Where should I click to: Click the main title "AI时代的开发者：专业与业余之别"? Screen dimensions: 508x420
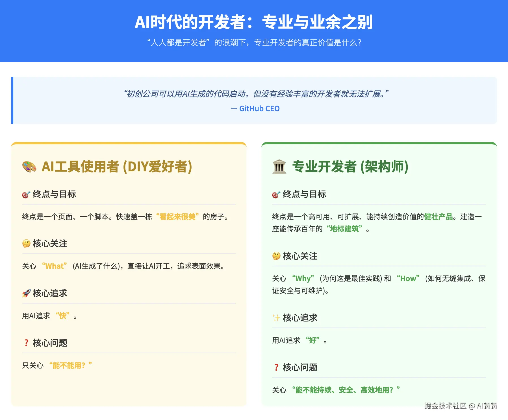[254, 22]
